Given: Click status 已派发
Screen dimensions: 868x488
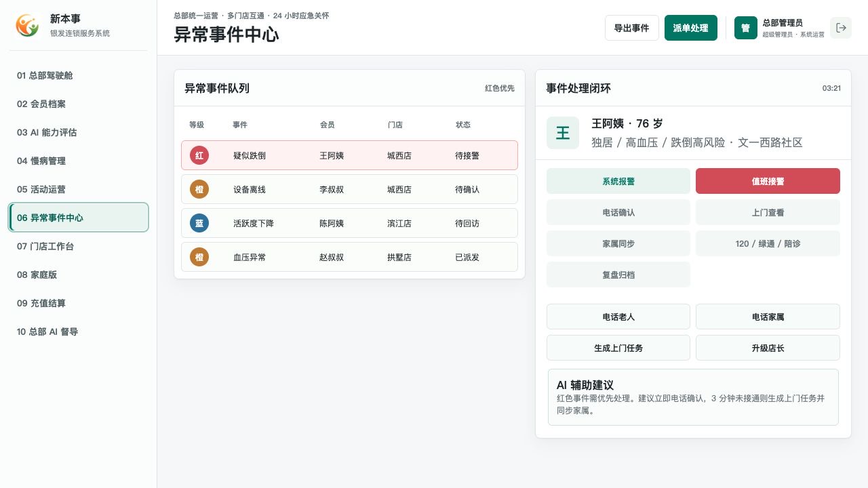Looking at the screenshot, I should (x=467, y=257).
